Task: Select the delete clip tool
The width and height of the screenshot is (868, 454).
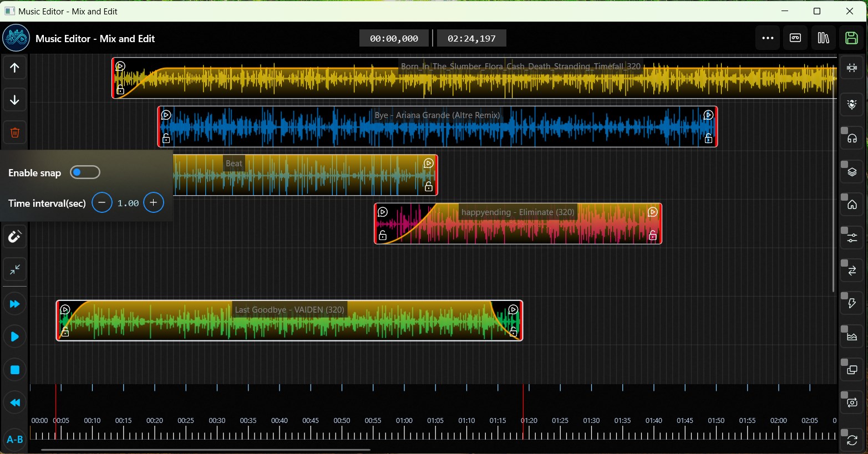Action: (14, 132)
